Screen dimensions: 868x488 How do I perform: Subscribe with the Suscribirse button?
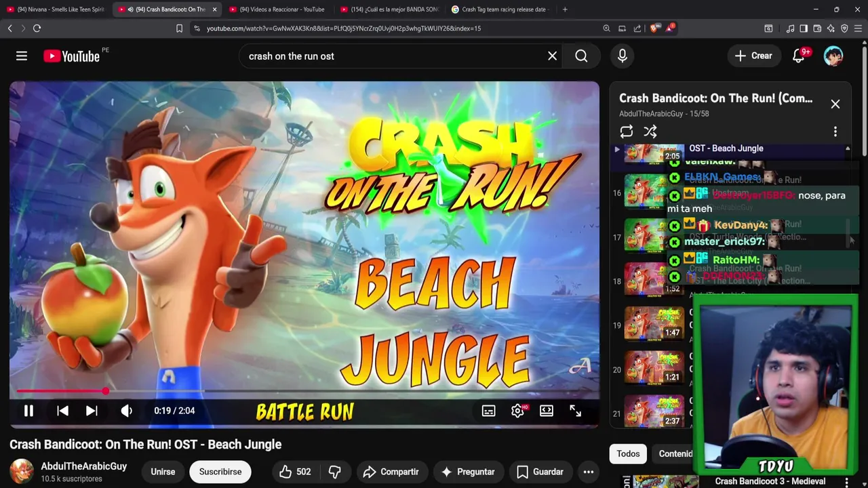tap(220, 472)
